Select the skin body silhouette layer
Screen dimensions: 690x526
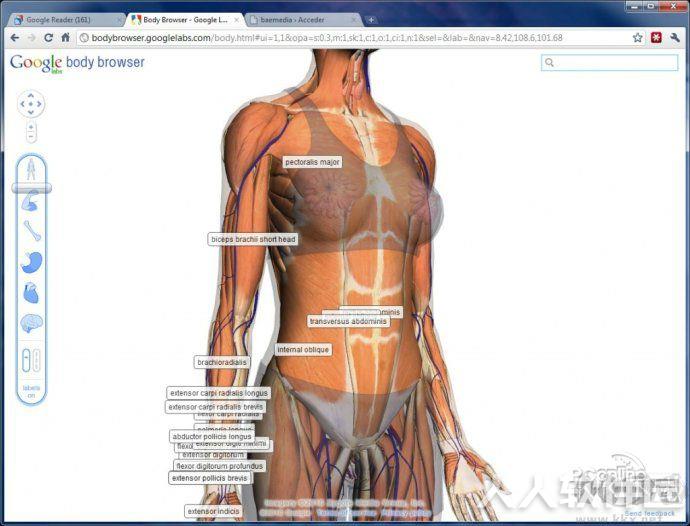(x=31, y=169)
